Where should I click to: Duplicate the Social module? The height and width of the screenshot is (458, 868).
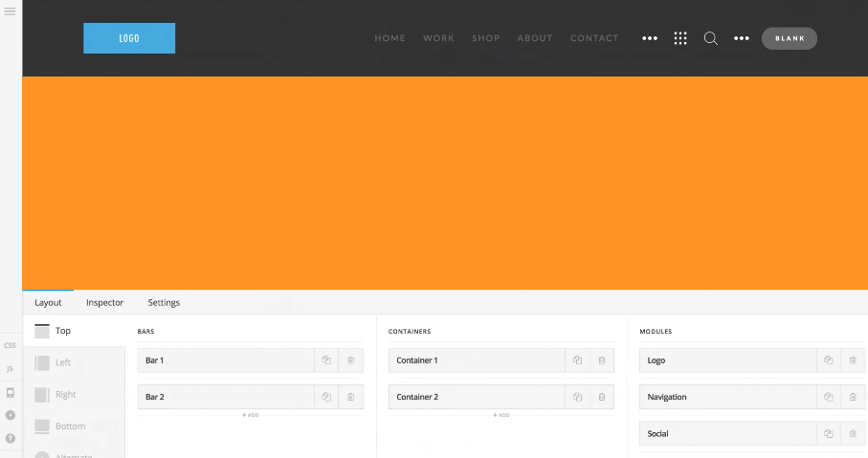[x=828, y=434]
